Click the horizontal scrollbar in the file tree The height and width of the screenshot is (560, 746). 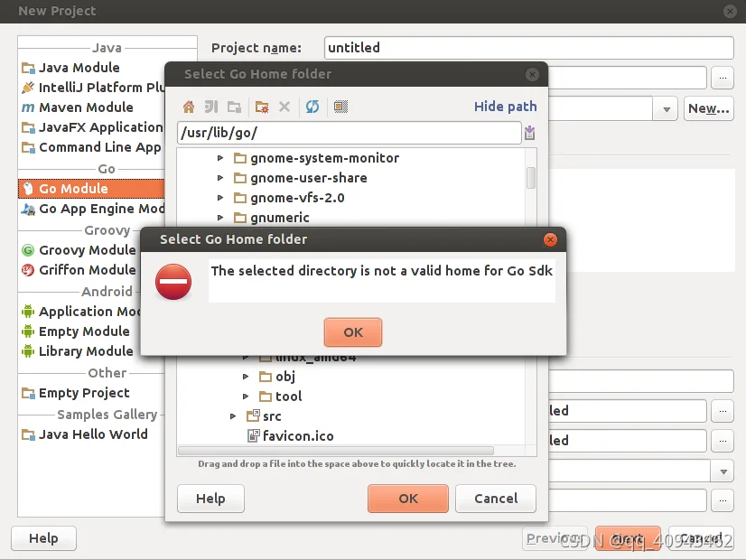336,451
